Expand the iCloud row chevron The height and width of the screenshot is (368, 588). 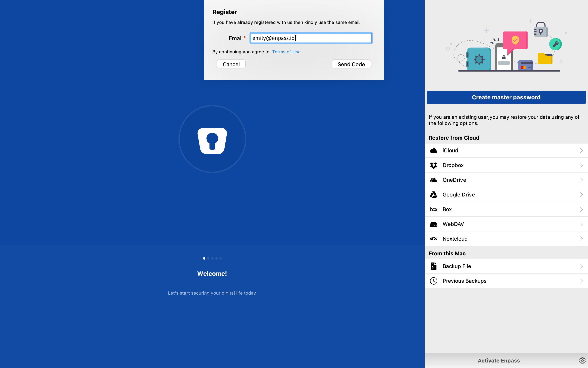pos(581,151)
